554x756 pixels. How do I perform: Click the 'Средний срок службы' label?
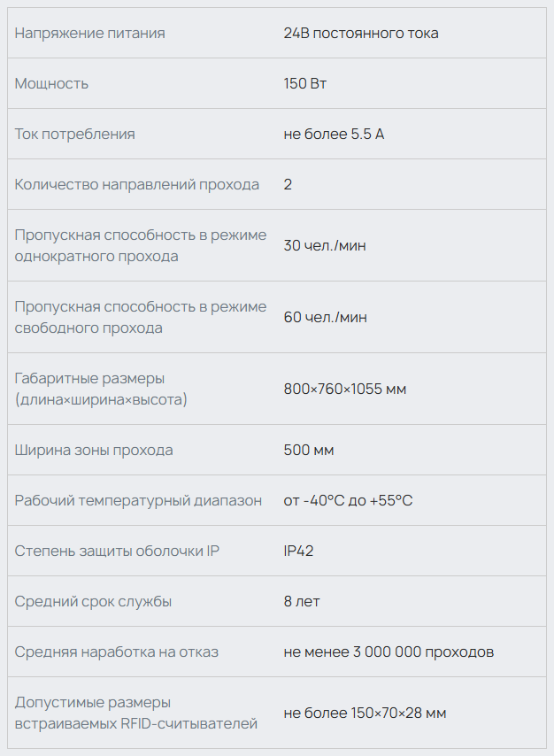click(x=93, y=601)
